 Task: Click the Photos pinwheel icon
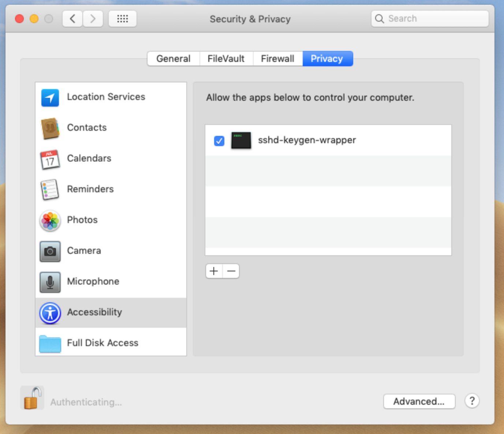[50, 220]
